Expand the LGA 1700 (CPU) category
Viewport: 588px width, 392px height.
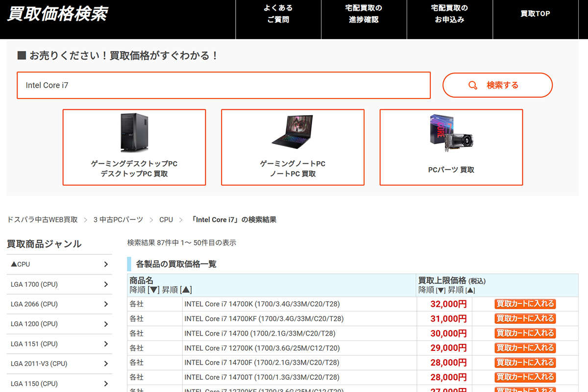(106, 284)
